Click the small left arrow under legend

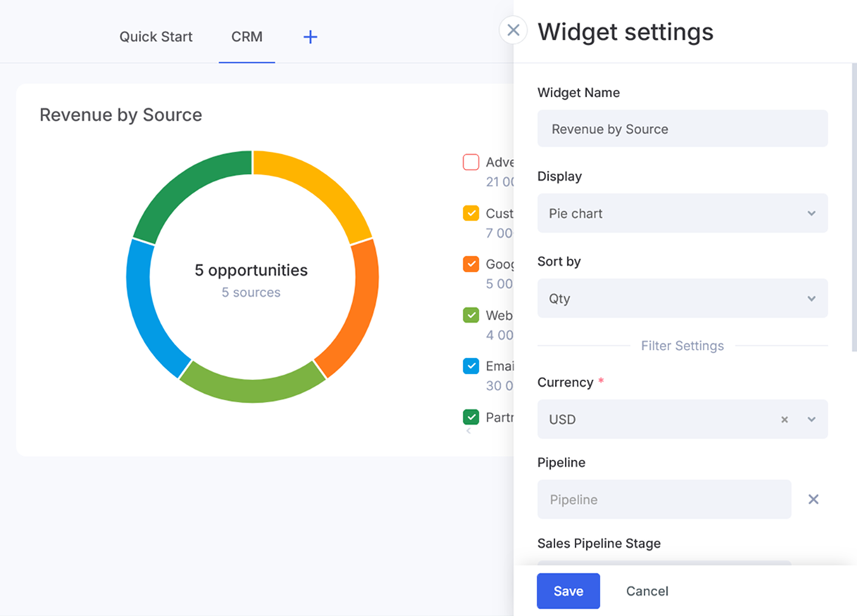pyautogui.click(x=469, y=431)
